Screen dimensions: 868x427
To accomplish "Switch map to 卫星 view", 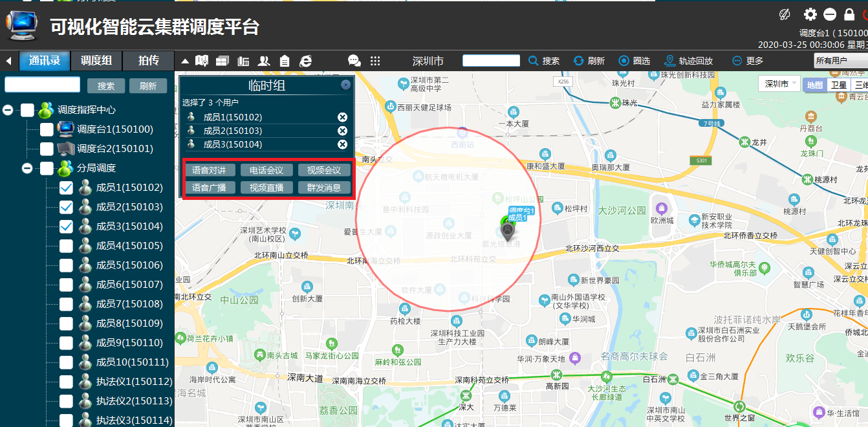I will pyautogui.click(x=838, y=85).
